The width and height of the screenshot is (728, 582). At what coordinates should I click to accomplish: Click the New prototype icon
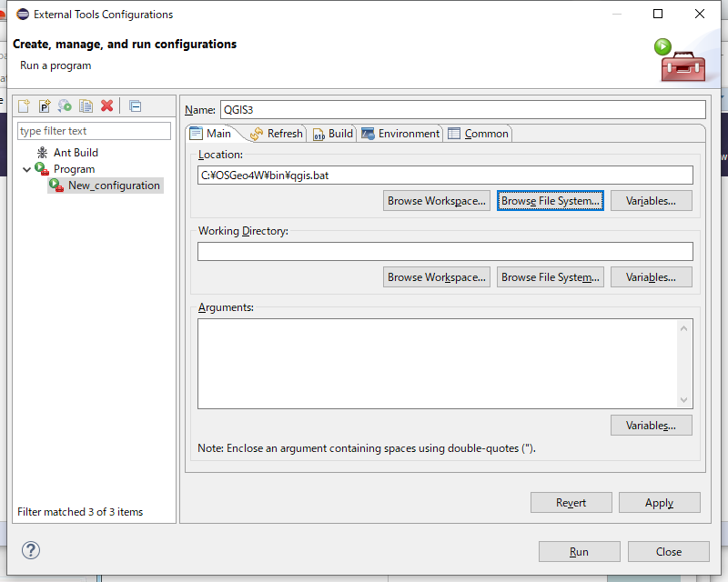[44, 106]
